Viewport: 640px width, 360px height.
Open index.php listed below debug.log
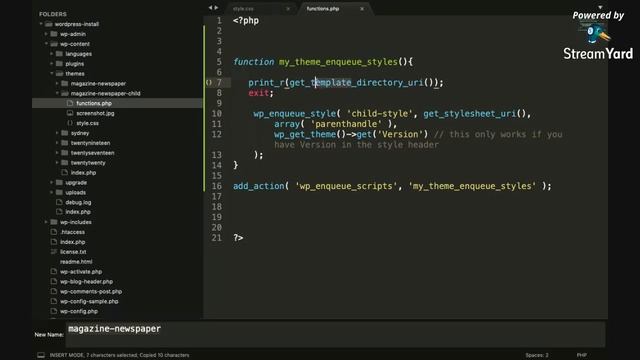click(x=78, y=212)
